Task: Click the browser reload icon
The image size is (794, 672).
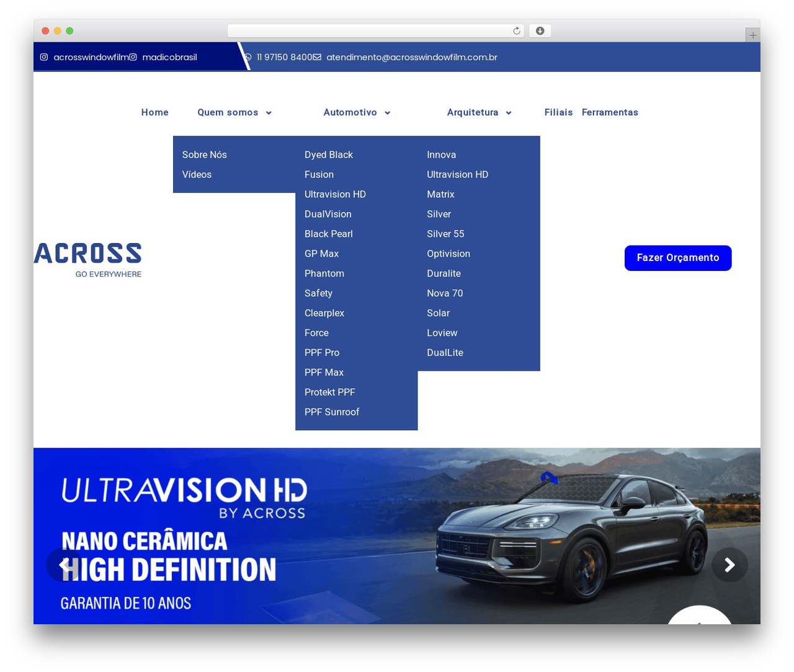Action: [x=517, y=31]
